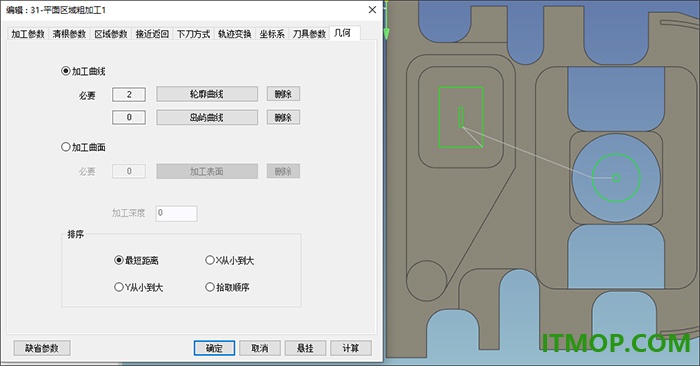This screenshot has width=700, height=366.
Task: Open the 刀具参数 tab
Action: (x=309, y=34)
